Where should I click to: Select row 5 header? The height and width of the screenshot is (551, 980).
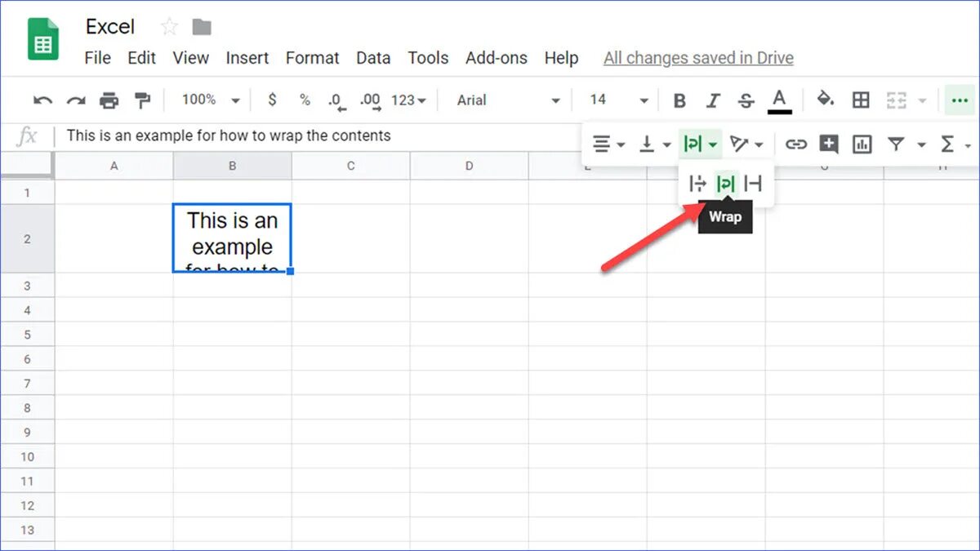coord(27,335)
